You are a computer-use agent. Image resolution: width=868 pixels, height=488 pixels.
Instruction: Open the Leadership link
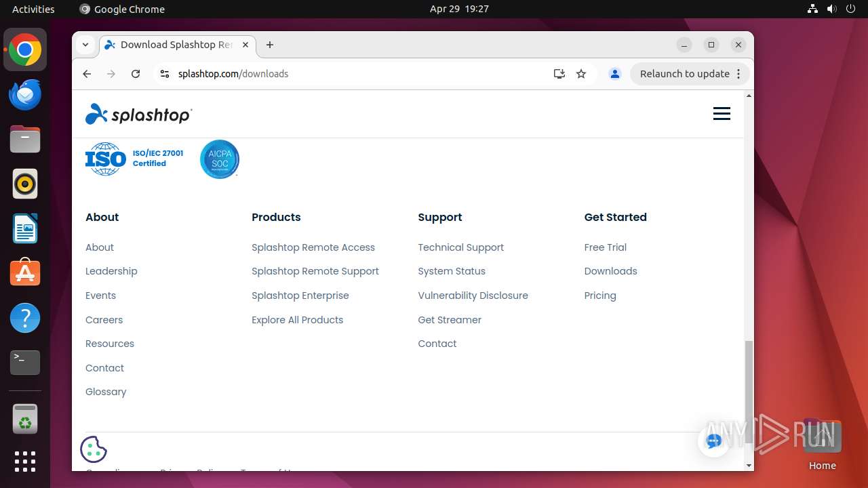point(111,271)
